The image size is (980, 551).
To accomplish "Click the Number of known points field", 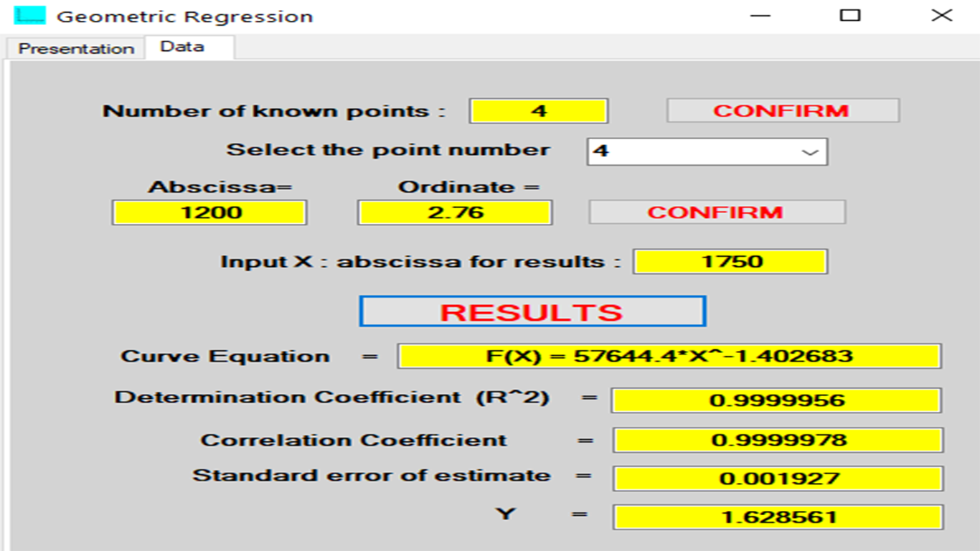I will tap(539, 111).
